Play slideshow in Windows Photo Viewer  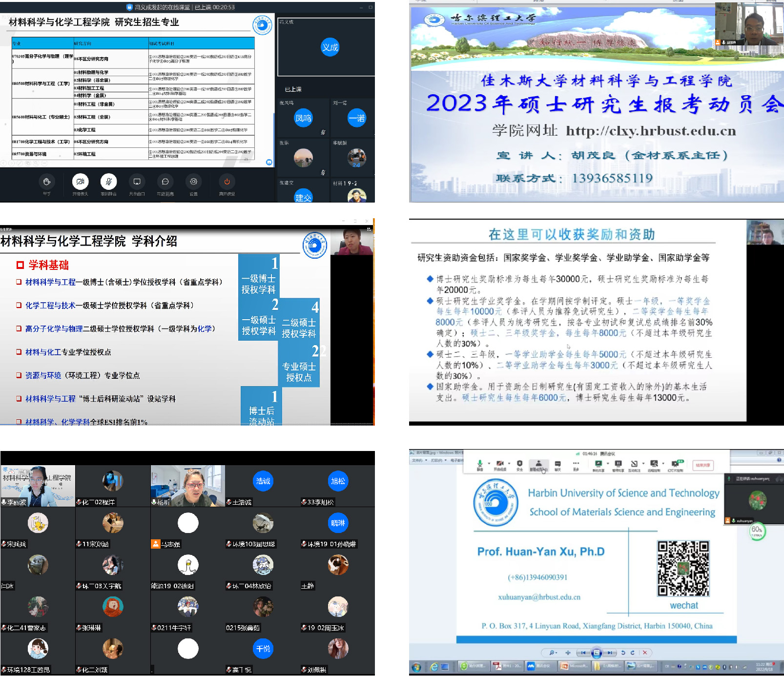(x=596, y=653)
